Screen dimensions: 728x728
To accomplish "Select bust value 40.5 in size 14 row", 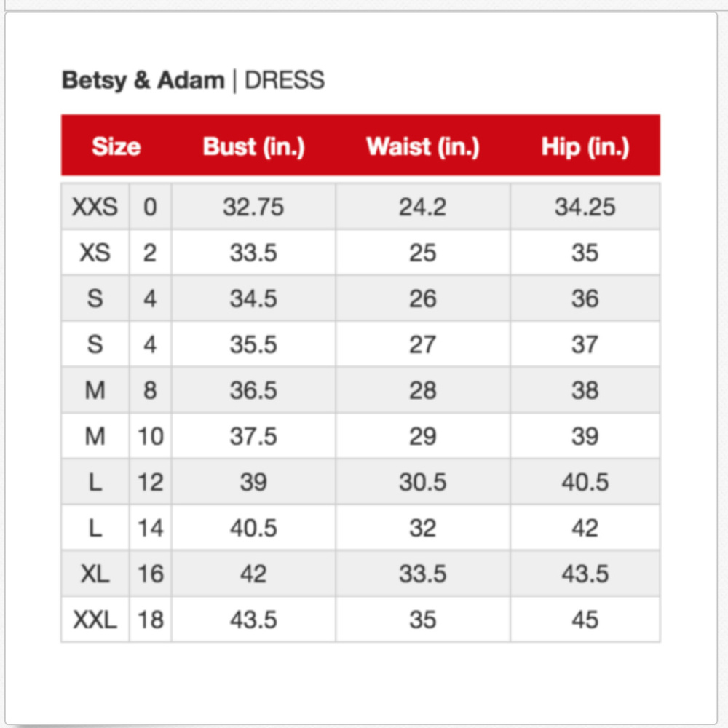I will 253,528.
